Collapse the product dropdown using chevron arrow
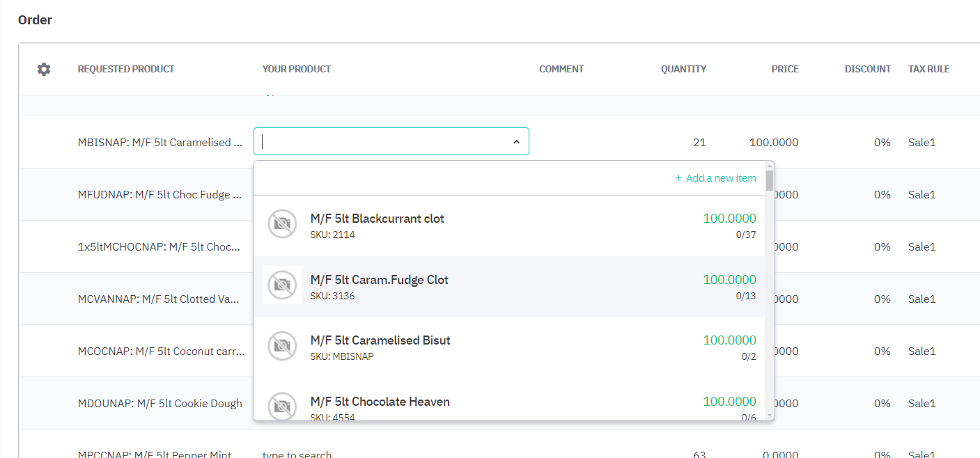Image resolution: width=980 pixels, height=458 pixels. click(x=516, y=142)
